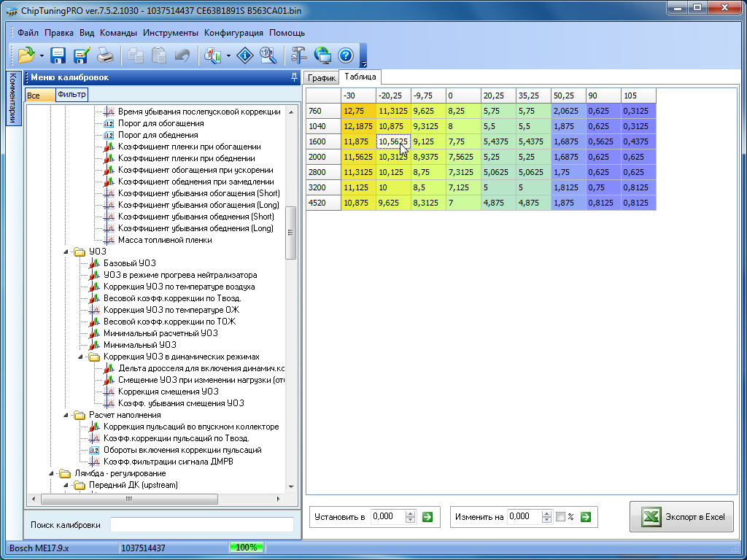Image resolution: width=747 pixels, height=560 pixels.
Task: Click the blue help question mark icon
Action: (345, 55)
